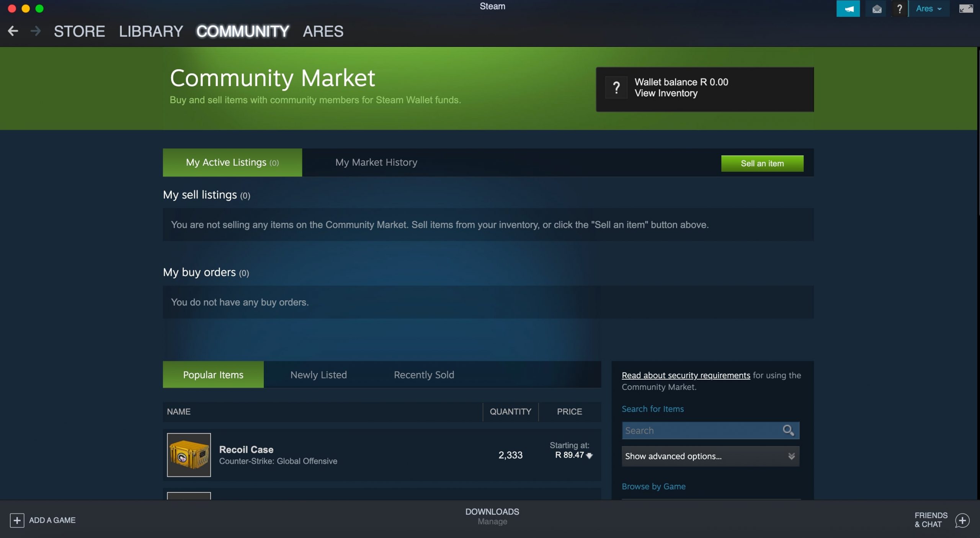Click the Community Market title
This screenshot has width=980, height=538.
(272, 78)
